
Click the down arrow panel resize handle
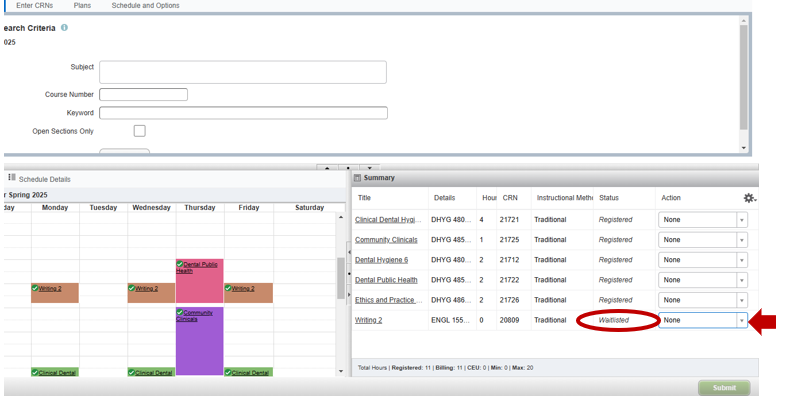pos(370,167)
